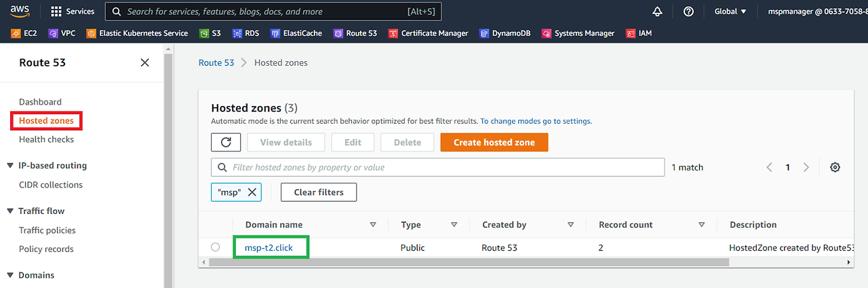
Task: Open Route 53 favorite shortcut
Action: (x=355, y=33)
